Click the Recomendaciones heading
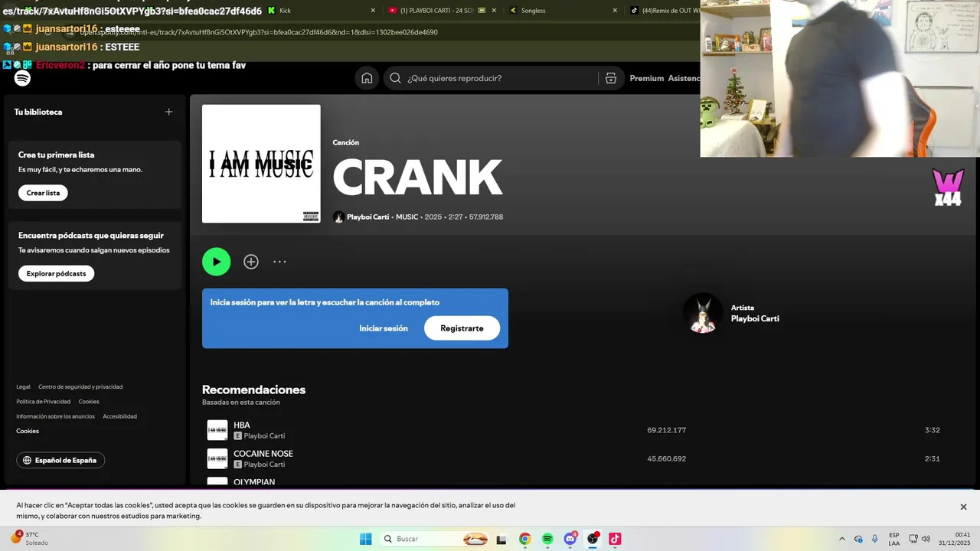The height and width of the screenshot is (551, 980). coord(253,390)
